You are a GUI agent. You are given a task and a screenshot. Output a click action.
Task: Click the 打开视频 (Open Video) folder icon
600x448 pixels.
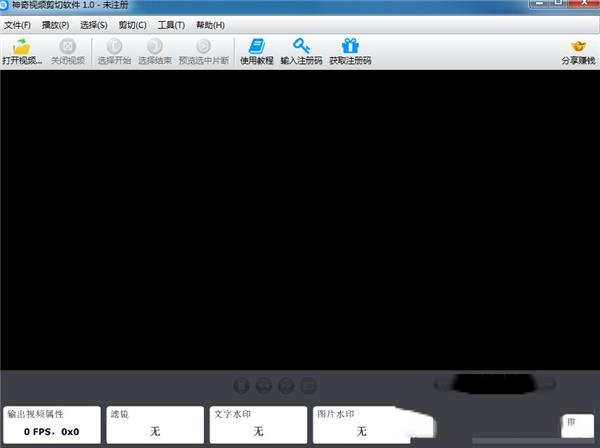point(22,46)
